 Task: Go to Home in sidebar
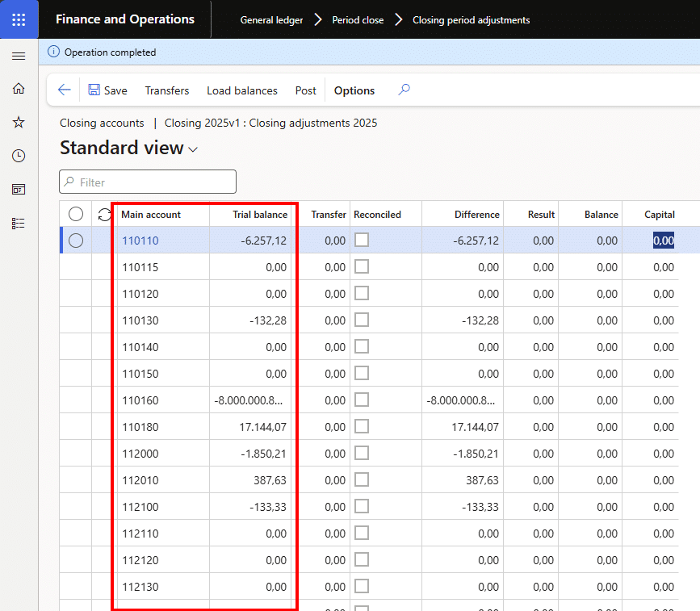(19, 88)
